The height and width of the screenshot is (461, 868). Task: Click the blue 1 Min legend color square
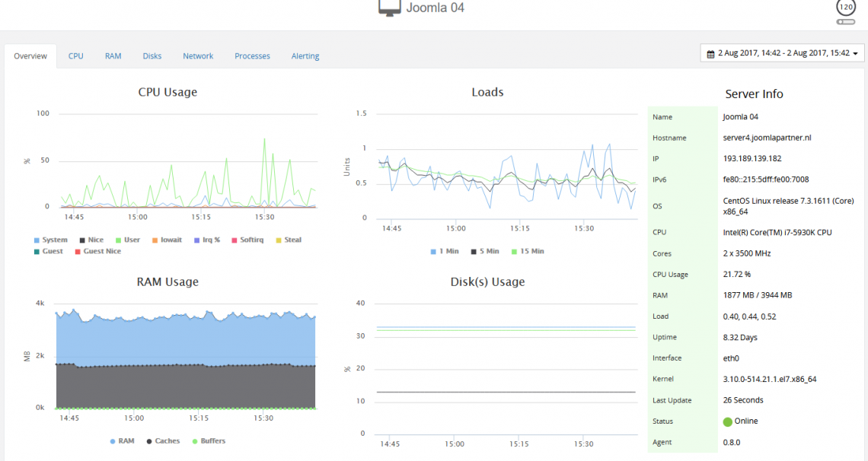point(433,252)
